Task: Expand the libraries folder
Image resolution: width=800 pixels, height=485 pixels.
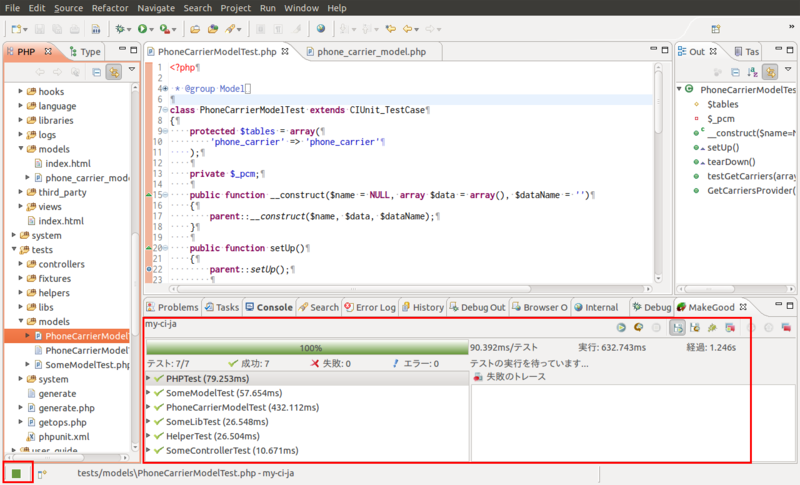Action: pos(20,120)
